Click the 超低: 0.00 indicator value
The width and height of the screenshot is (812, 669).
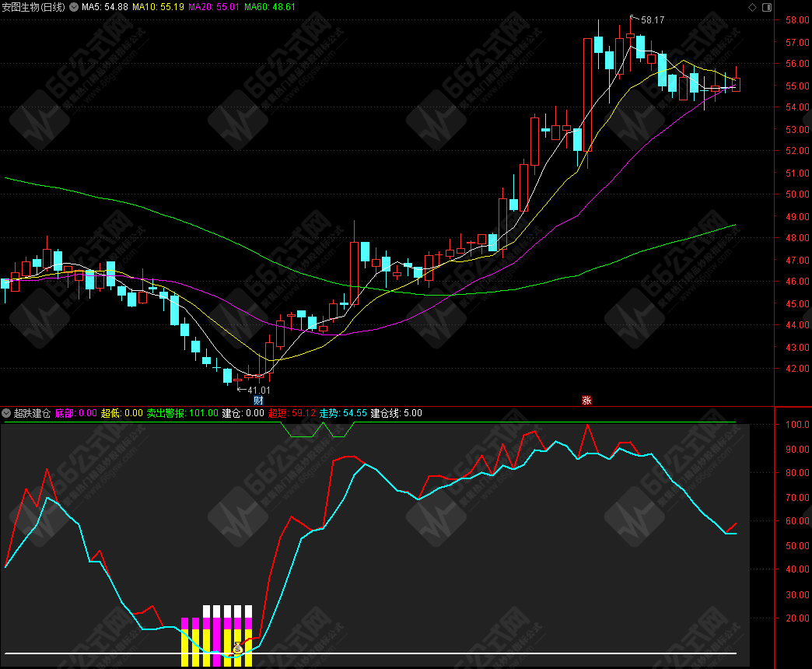[121, 413]
